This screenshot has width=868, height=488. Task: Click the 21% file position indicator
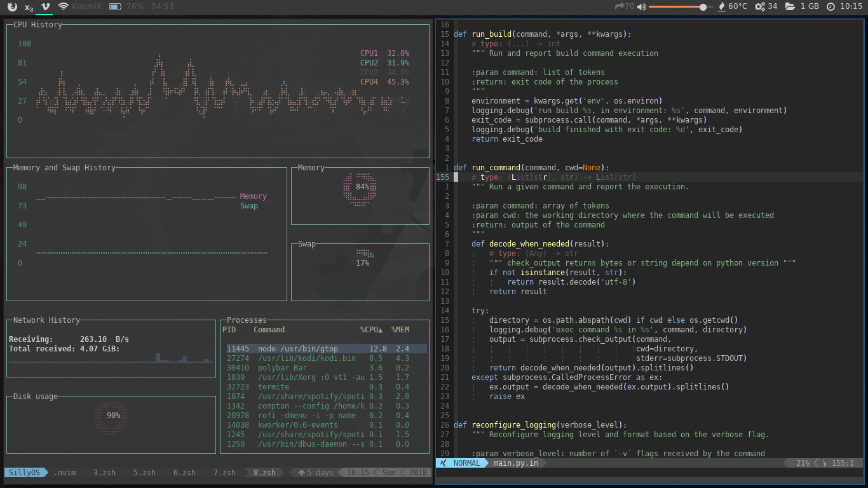tap(803, 463)
